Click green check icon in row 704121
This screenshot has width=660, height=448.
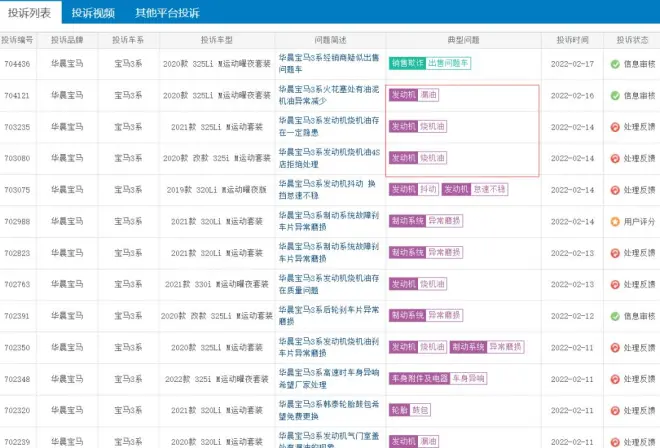coord(615,96)
